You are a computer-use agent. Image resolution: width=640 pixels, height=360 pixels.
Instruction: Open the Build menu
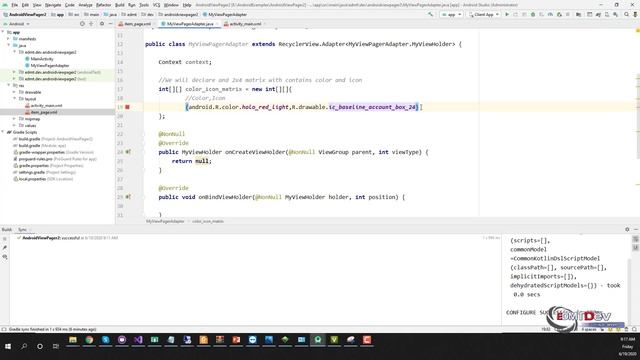pos(120,5)
